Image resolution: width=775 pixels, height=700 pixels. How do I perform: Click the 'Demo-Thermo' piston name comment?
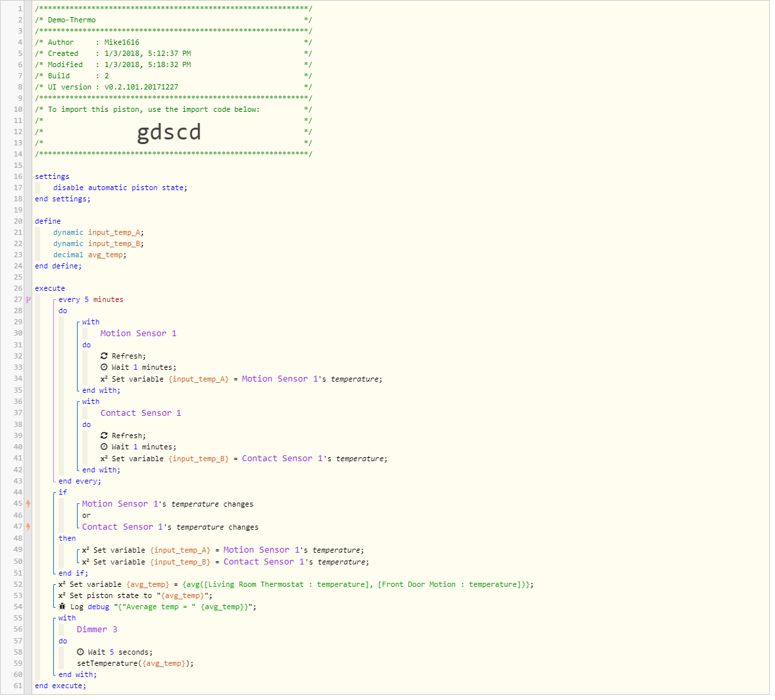72,22
